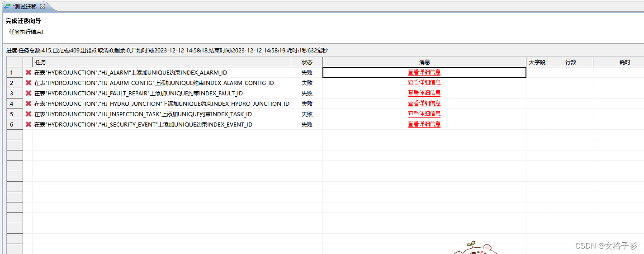Select row number 5 header
This screenshot has width=644, height=254.
(15, 114)
